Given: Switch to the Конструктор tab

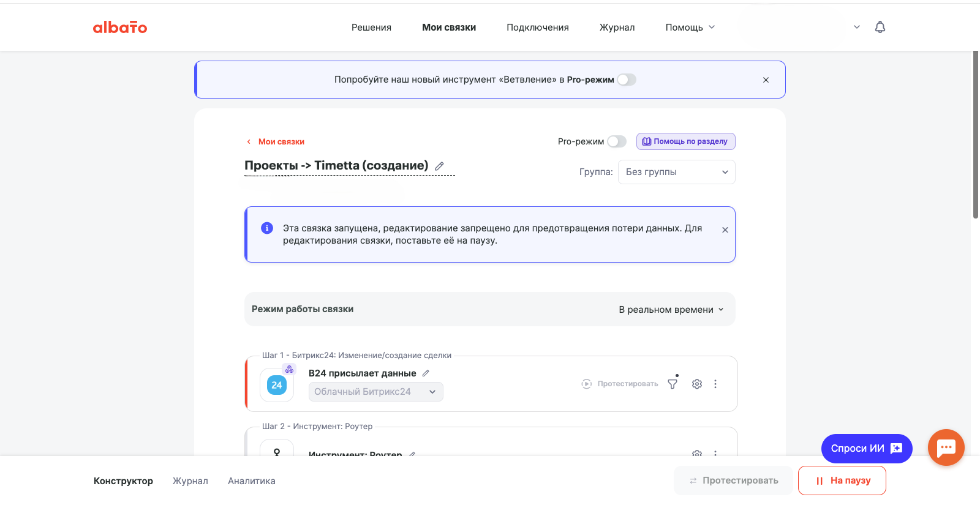Looking at the screenshot, I should pos(123,481).
